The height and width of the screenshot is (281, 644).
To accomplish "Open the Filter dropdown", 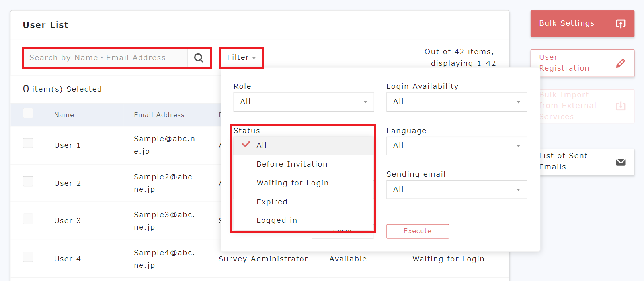I will 241,58.
